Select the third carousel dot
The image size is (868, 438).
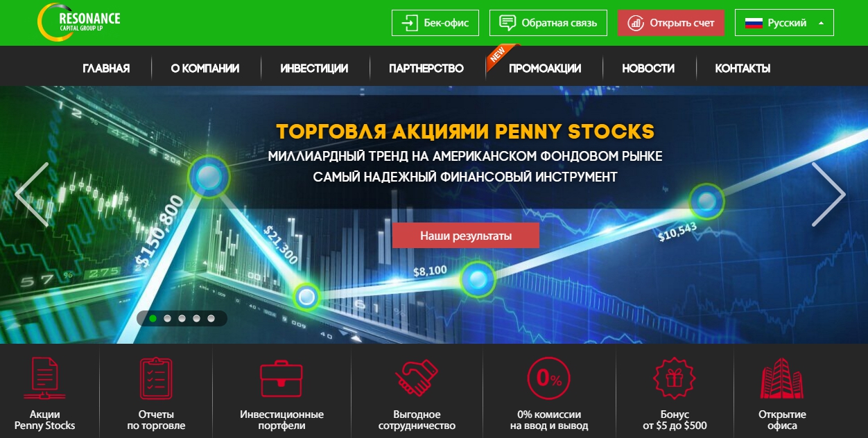pos(182,319)
